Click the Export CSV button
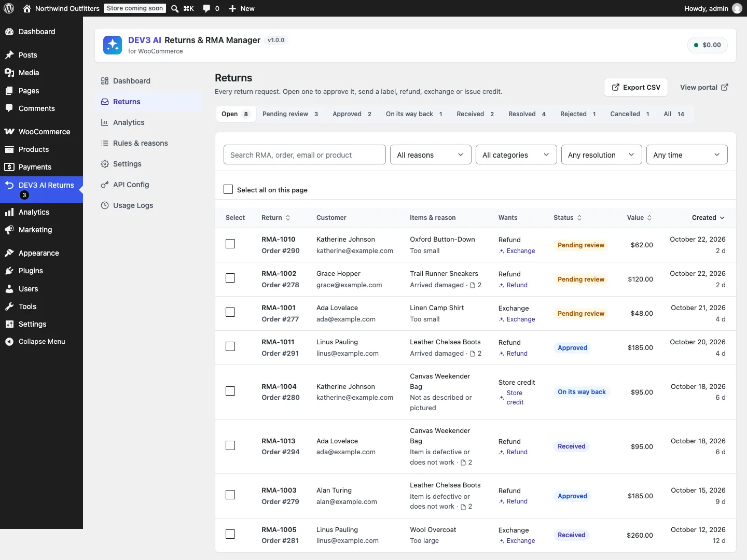 pos(636,87)
